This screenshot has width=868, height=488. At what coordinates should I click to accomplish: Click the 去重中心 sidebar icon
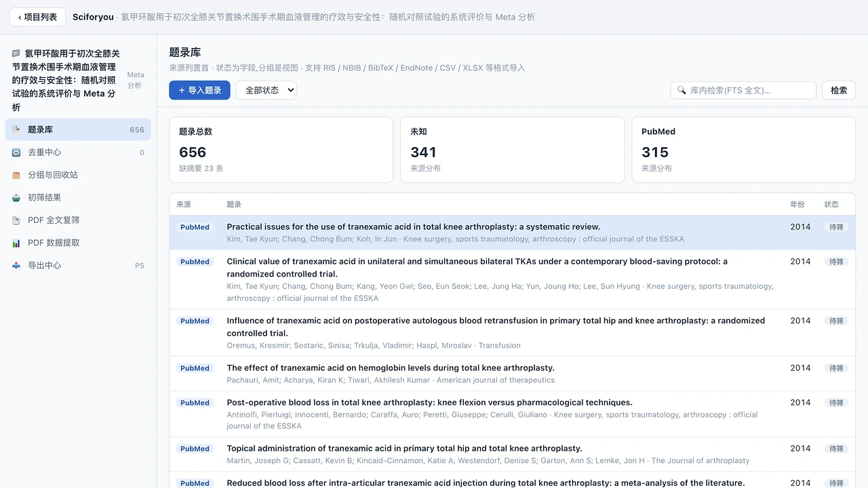(16, 152)
